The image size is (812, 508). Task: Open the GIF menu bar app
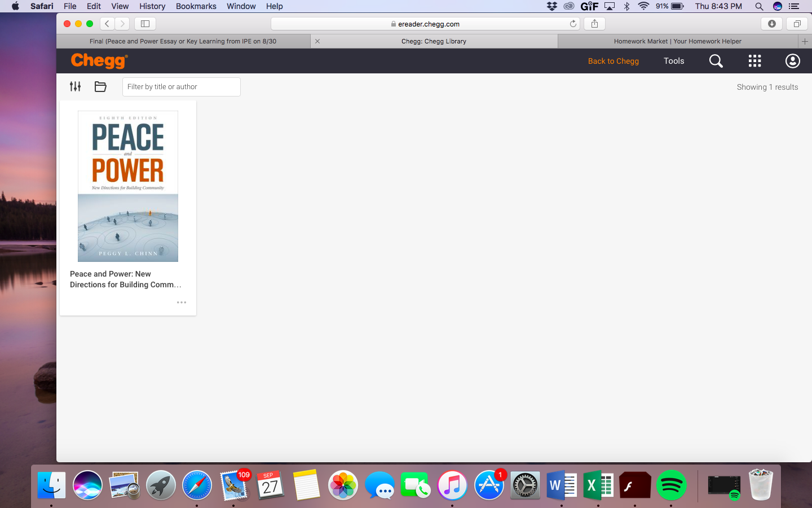(x=589, y=6)
